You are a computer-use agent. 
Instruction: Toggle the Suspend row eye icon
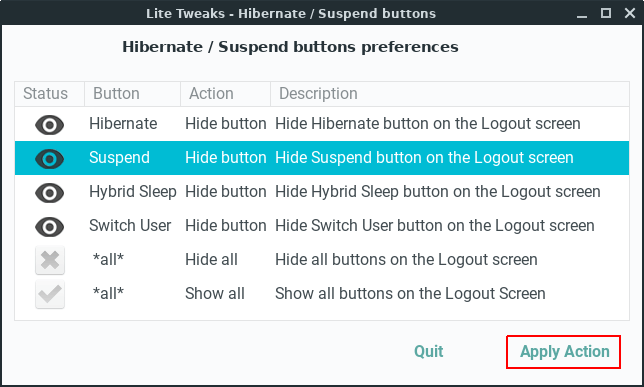tap(49, 159)
